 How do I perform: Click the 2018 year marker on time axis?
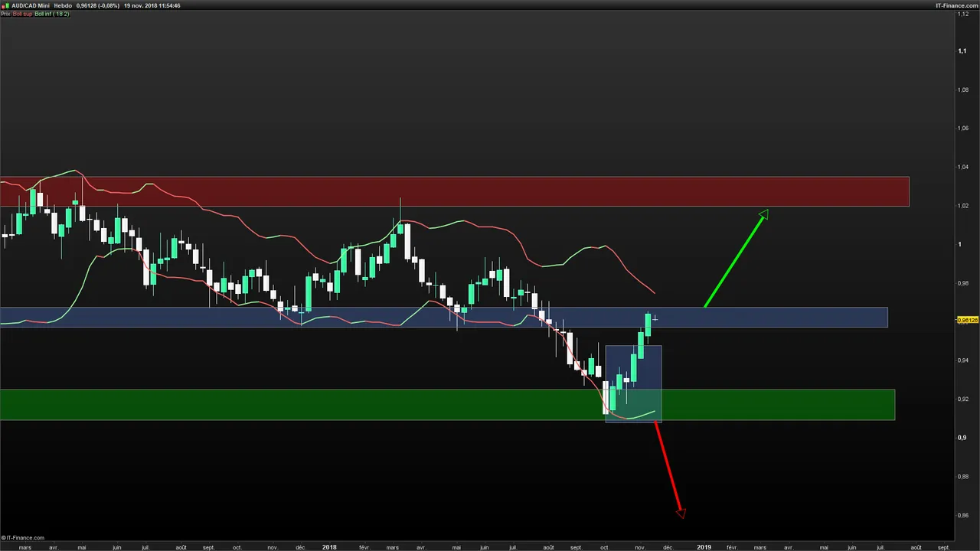pyautogui.click(x=329, y=547)
